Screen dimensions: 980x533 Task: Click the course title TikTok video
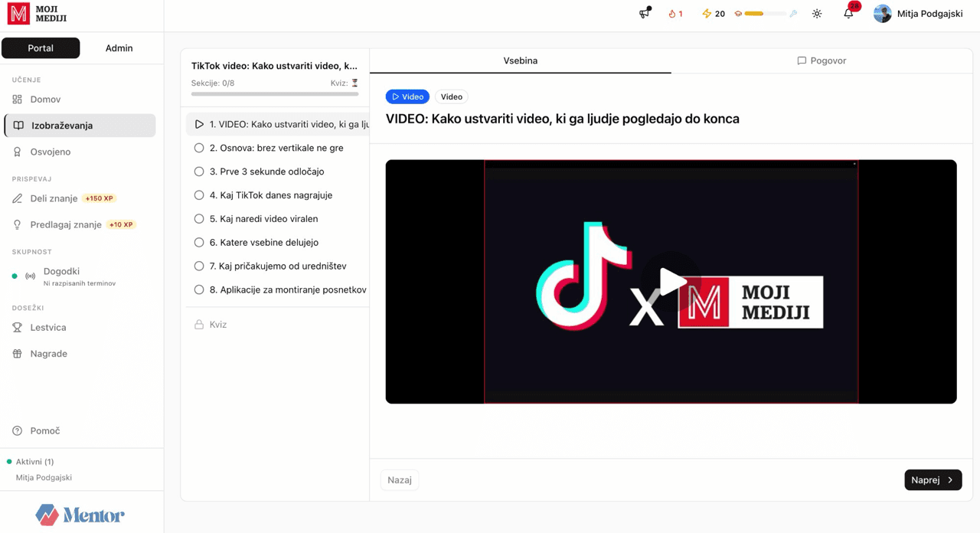(x=275, y=66)
